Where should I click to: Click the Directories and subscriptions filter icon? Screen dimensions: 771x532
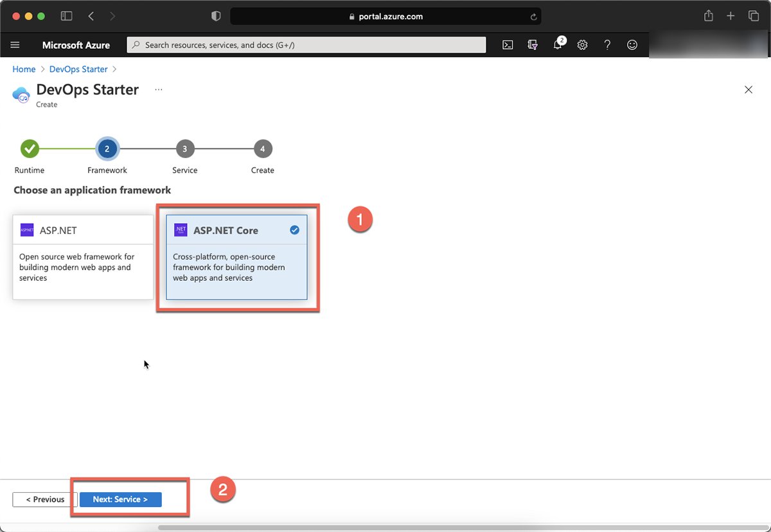click(533, 45)
